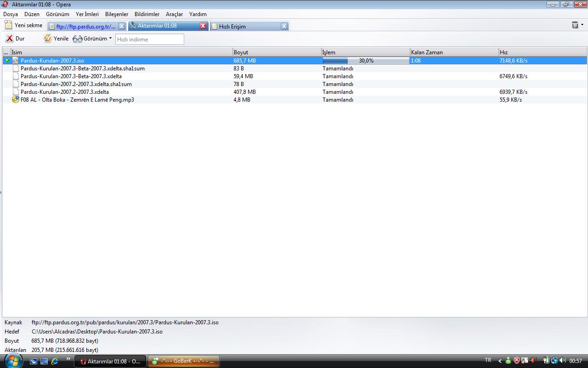This screenshot has height=368, width=588.
Task: Sort by İsim column header
Action: click(121, 52)
